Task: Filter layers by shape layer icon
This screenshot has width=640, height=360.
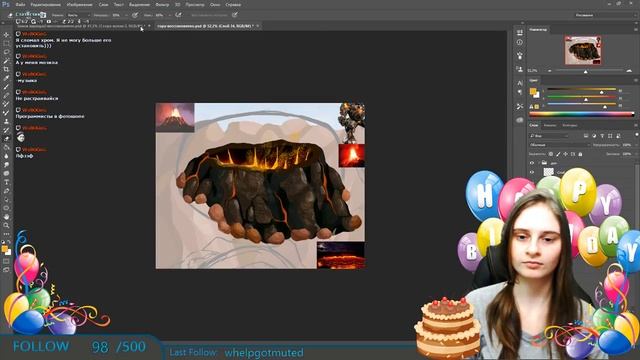Action: click(610, 136)
